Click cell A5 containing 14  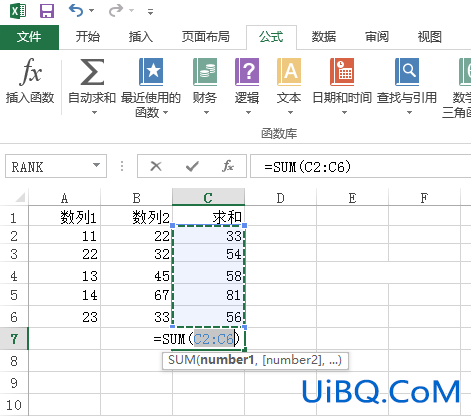point(64,295)
